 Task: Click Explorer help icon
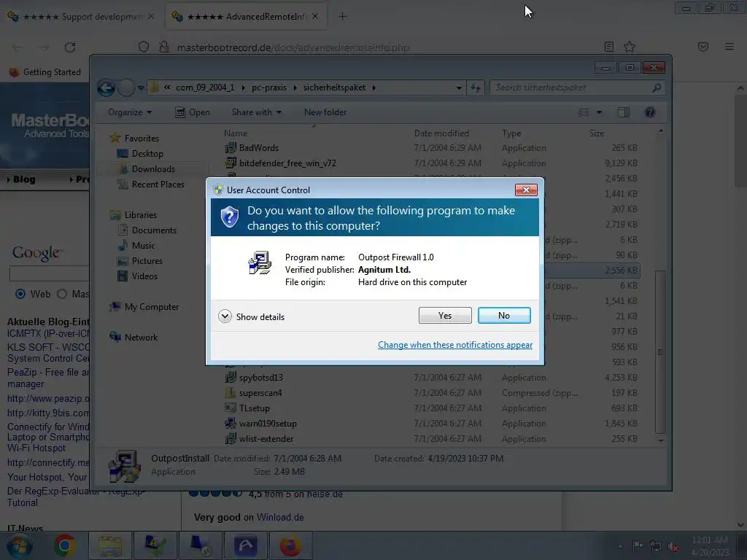pos(650,112)
